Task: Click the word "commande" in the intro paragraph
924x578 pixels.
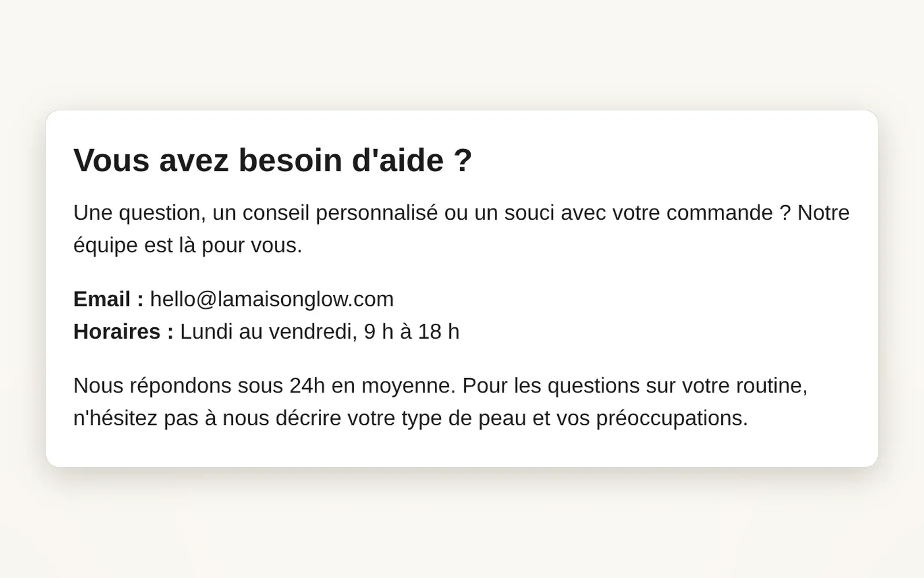Action: [720, 213]
